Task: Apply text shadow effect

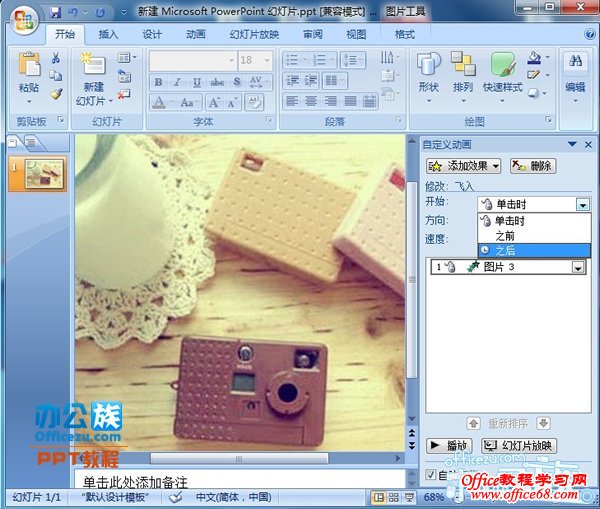Action: tap(237, 82)
